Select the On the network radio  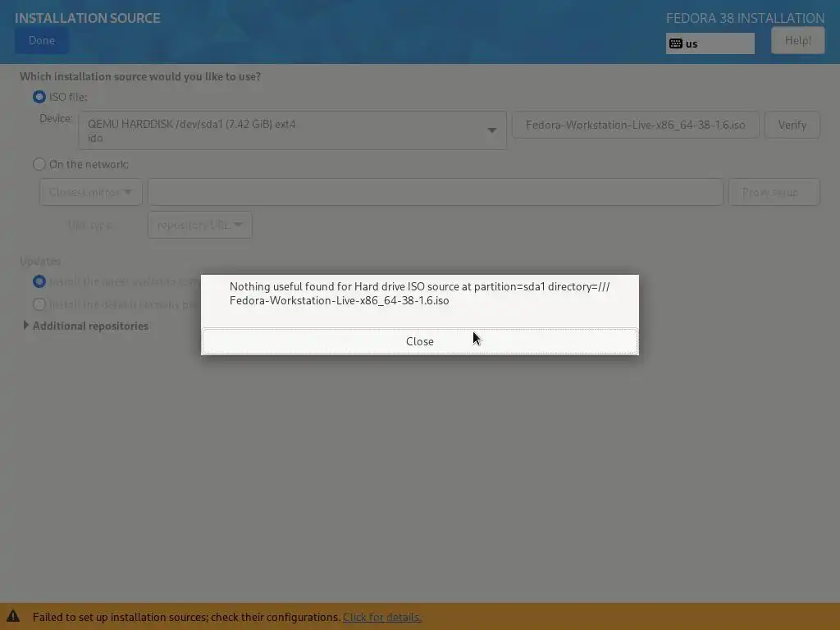pyautogui.click(x=39, y=164)
